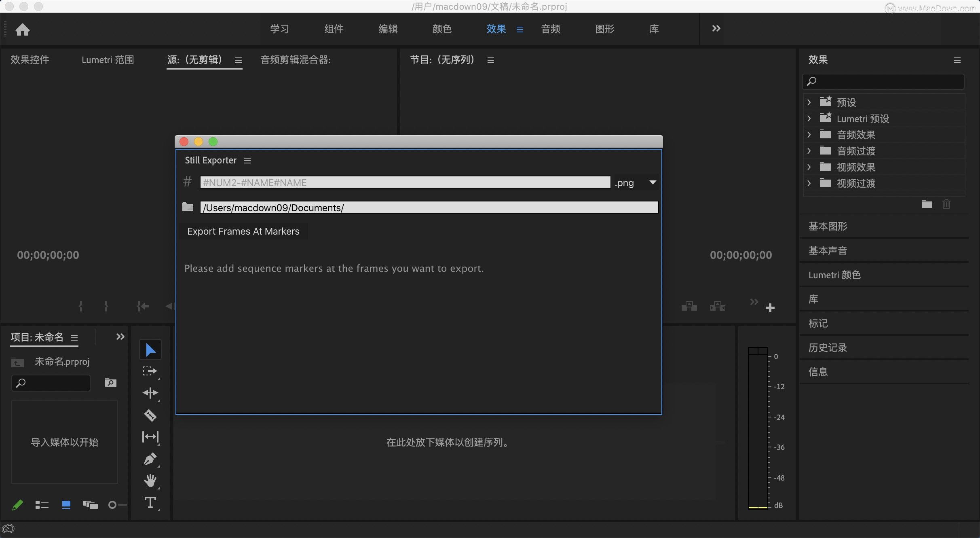Click the Selection tool arrow icon
Image resolution: width=980 pixels, height=538 pixels.
(x=150, y=350)
